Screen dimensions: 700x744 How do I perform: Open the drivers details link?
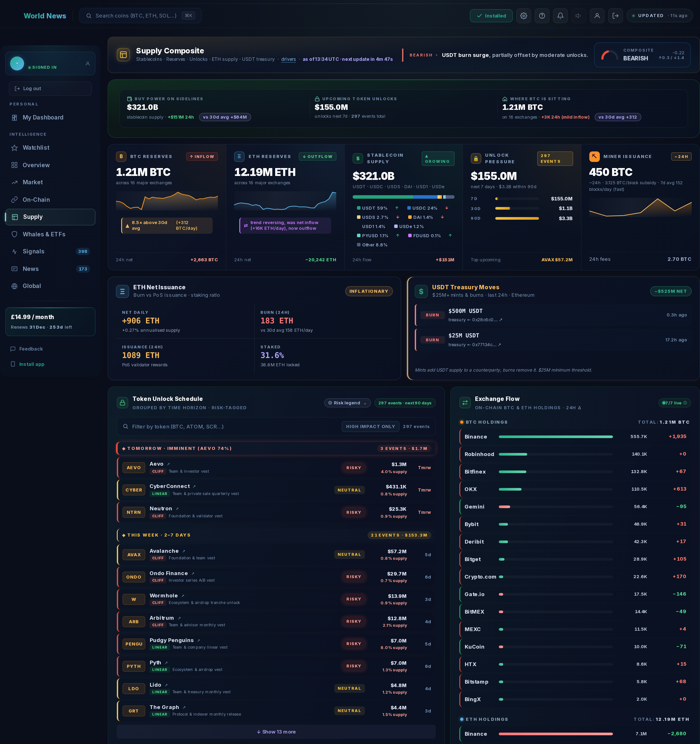point(289,59)
